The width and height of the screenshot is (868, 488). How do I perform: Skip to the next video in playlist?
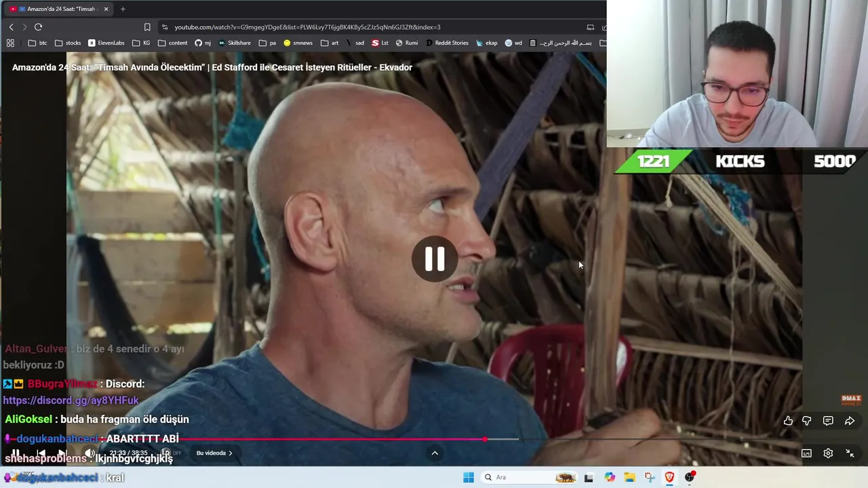62,453
